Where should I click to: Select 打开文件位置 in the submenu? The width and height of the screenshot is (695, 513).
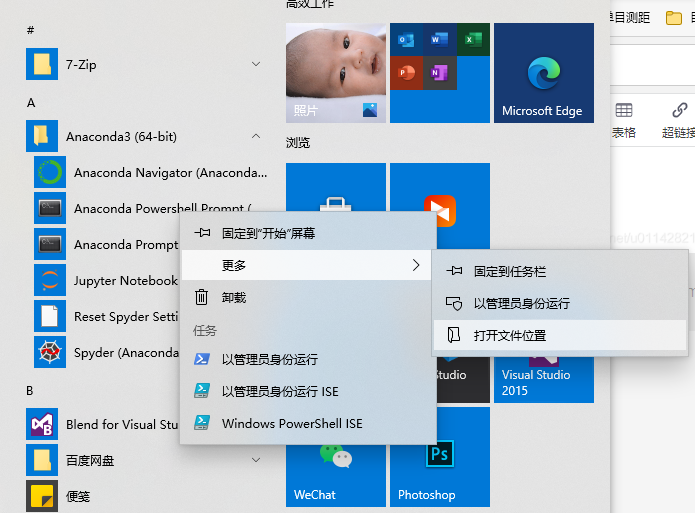click(560, 335)
